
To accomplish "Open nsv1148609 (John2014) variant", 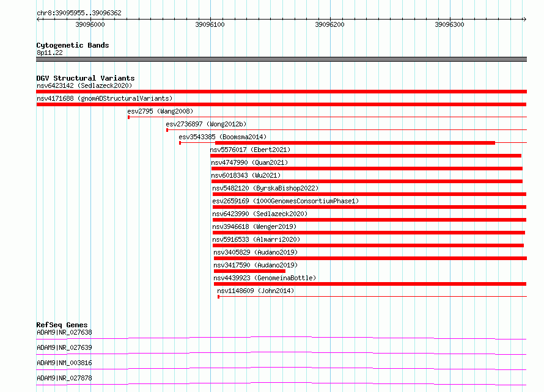I will point(255,291).
